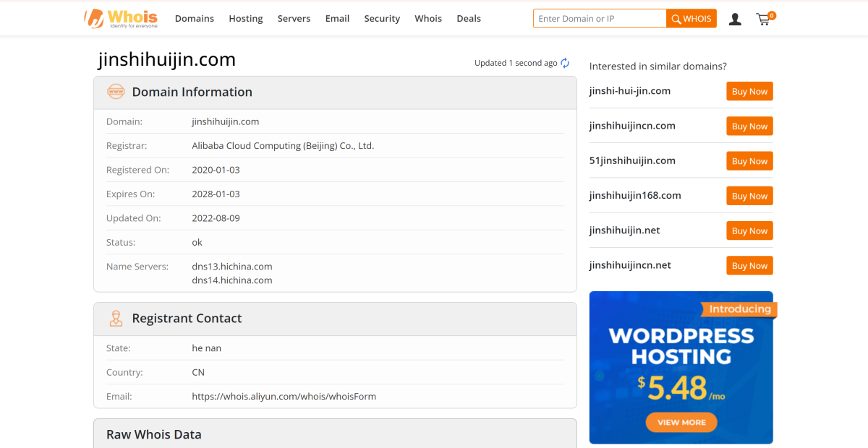This screenshot has height=448, width=868.
Task: Refresh whois data using the refresh icon
Action: click(565, 63)
